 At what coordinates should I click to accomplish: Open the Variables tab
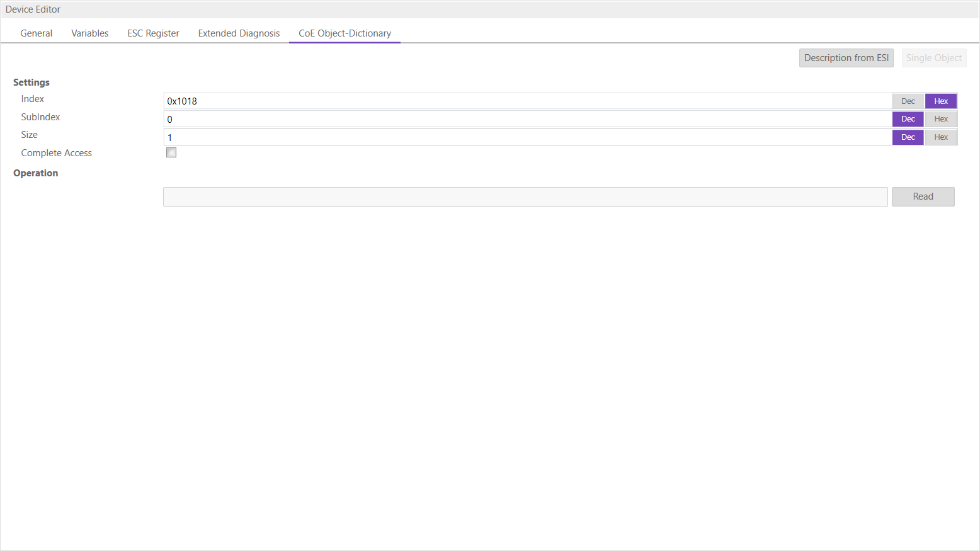(89, 33)
